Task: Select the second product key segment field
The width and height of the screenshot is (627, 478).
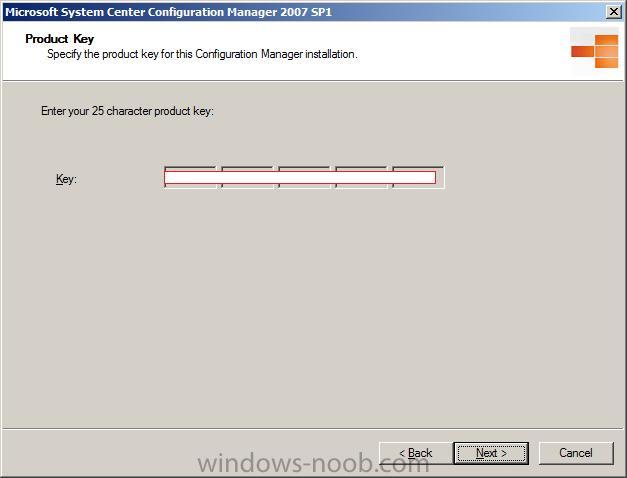Action: point(247,177)
